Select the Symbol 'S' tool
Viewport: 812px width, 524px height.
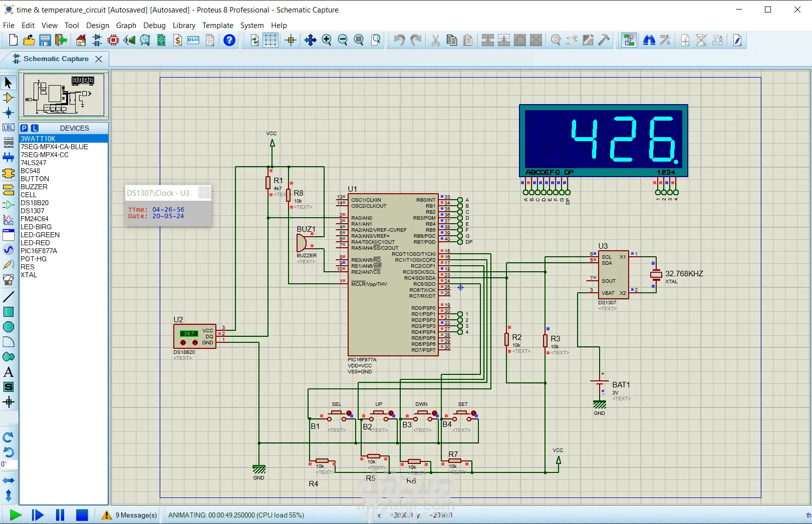click(x=9, y=387)
